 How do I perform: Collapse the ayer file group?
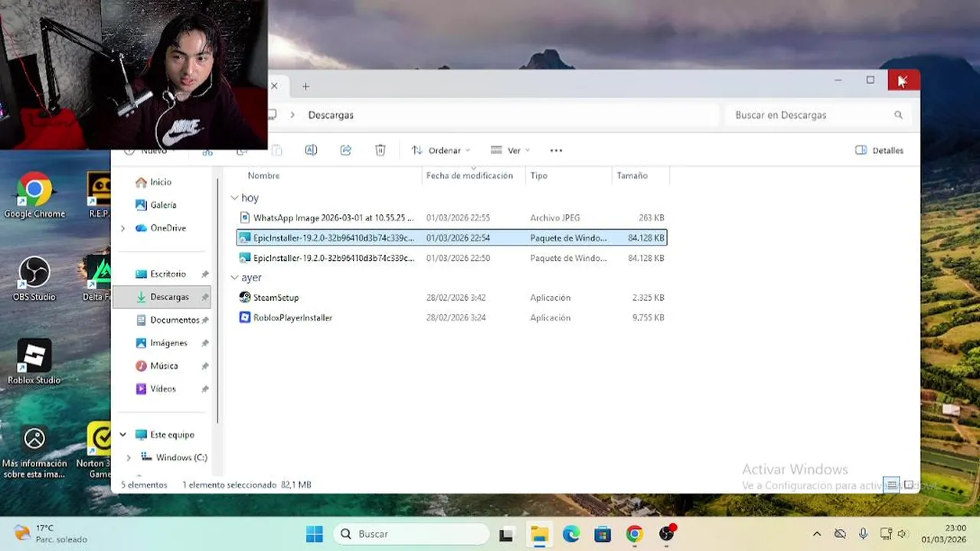tap(235, 277)
